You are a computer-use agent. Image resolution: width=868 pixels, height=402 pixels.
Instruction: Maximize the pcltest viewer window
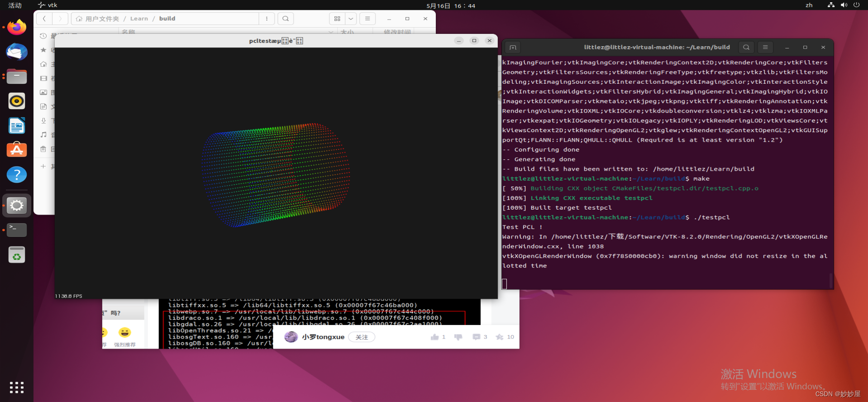pos(474,41)
